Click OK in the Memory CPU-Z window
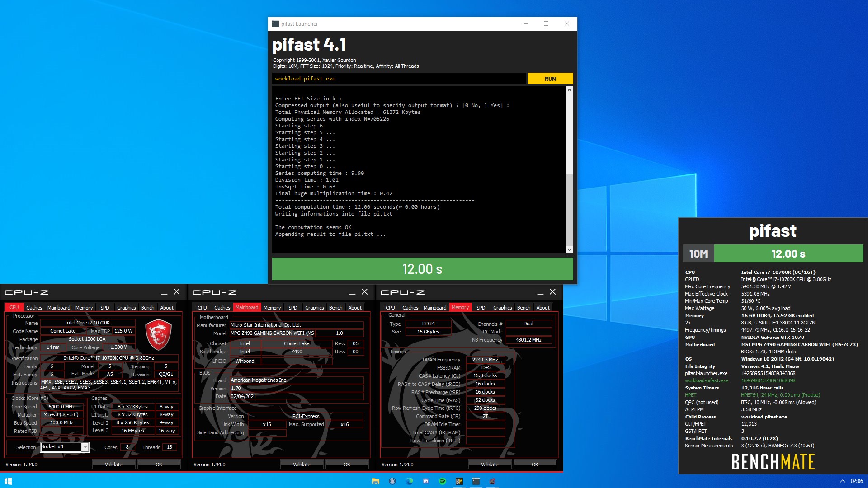 click(535, 465)
